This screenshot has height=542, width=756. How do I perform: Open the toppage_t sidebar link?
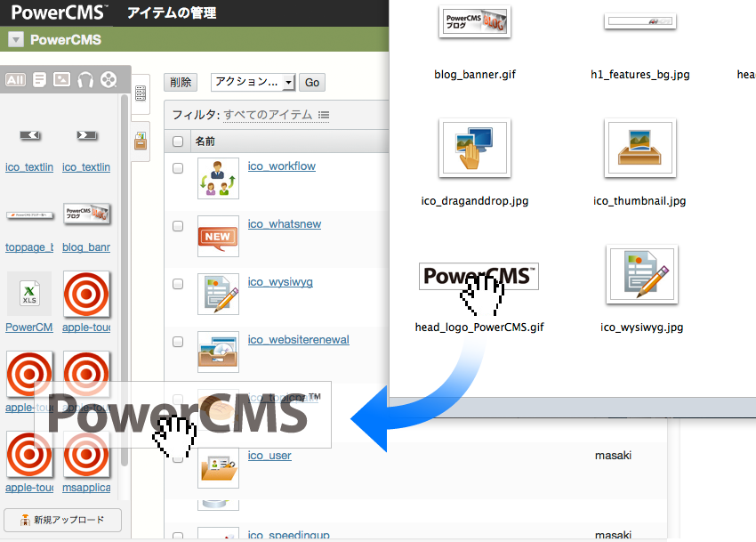[x=29, y=247]
